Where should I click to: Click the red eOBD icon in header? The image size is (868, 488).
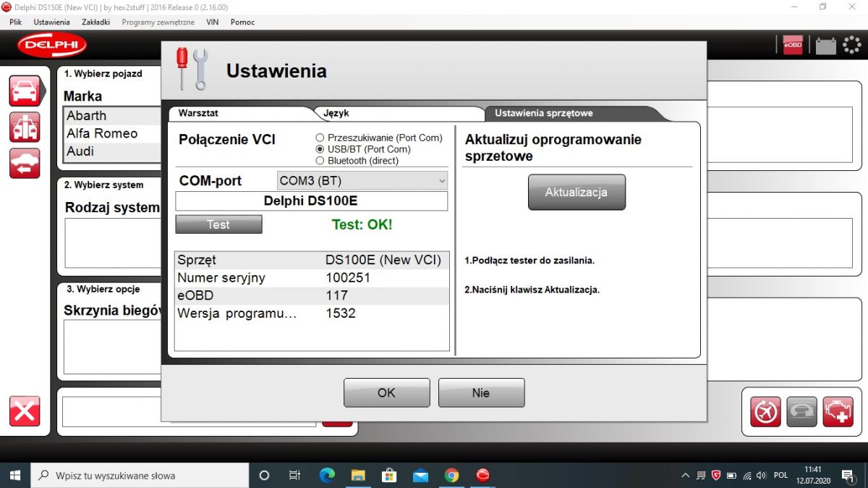click(x=793, y=45)
